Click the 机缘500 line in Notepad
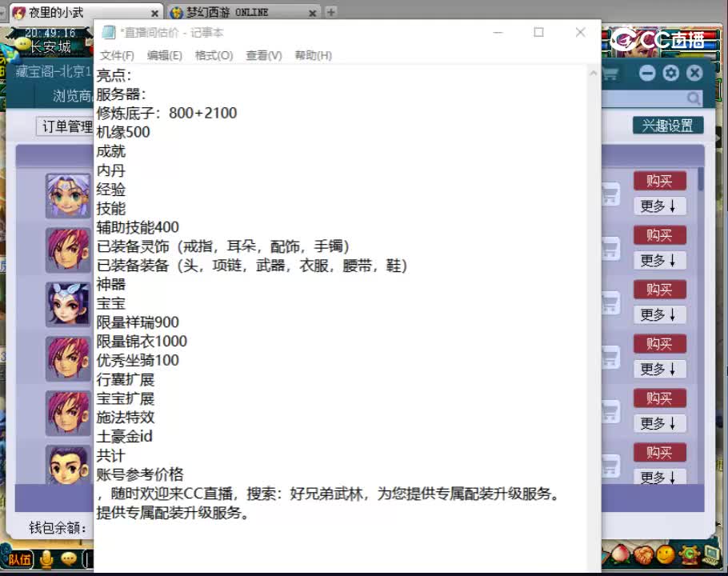The height and width of the screenshot is (576, 728). click(x=123, y=132)
